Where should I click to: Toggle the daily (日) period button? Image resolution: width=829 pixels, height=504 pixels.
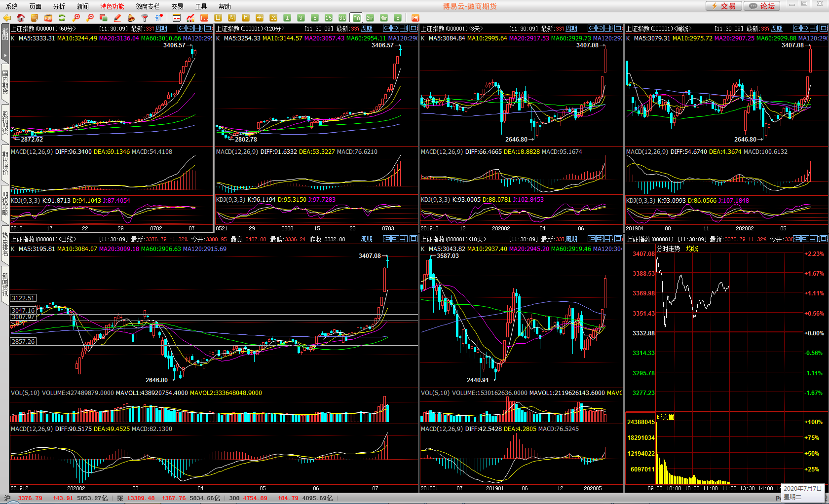pyautogui.click(x=218, y=18)
